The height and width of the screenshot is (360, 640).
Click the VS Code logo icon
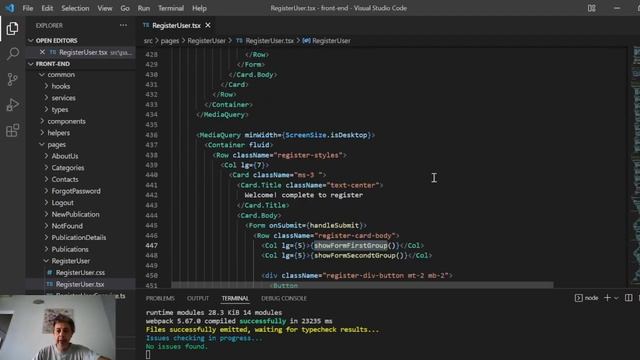(x=10, y=8)
